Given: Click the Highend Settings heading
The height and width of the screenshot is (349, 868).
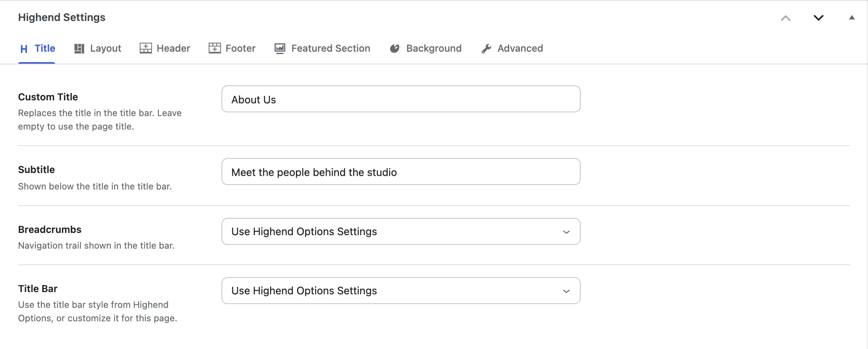Looking at the screenshot, I should pos(62,18).
